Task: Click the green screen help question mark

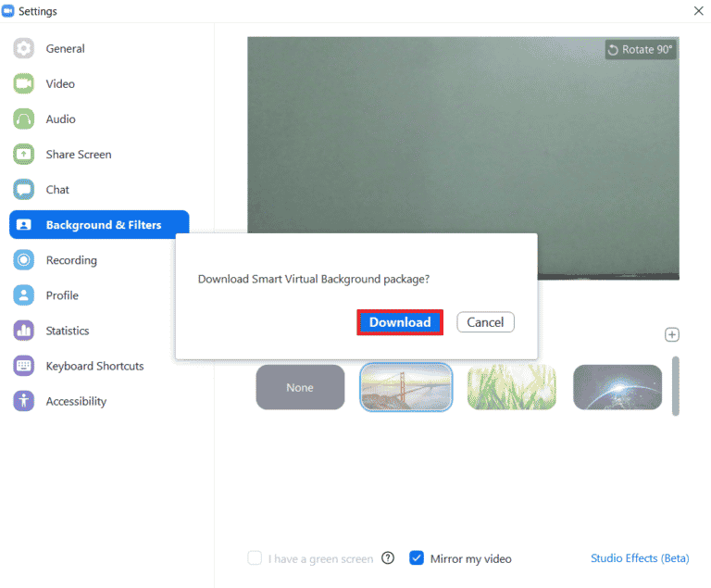Action: pyautogui.click(x=388, y=558)
